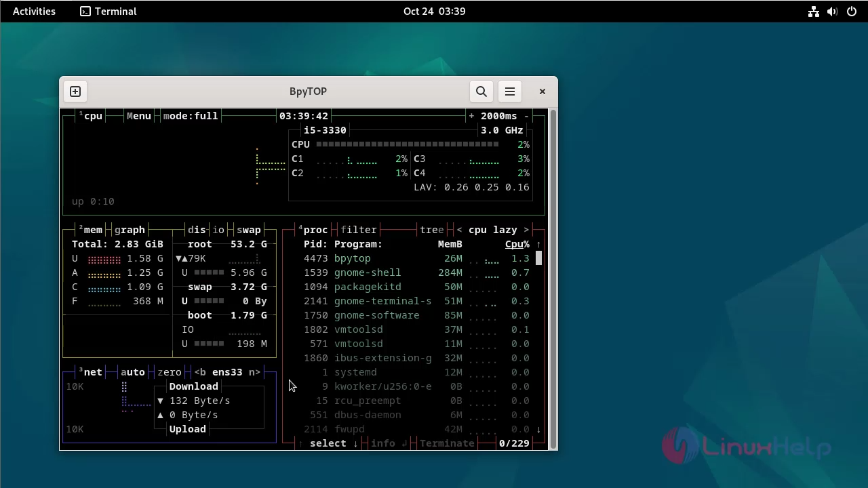
Task: Toggle process tree view
Action: click(432, 230)
